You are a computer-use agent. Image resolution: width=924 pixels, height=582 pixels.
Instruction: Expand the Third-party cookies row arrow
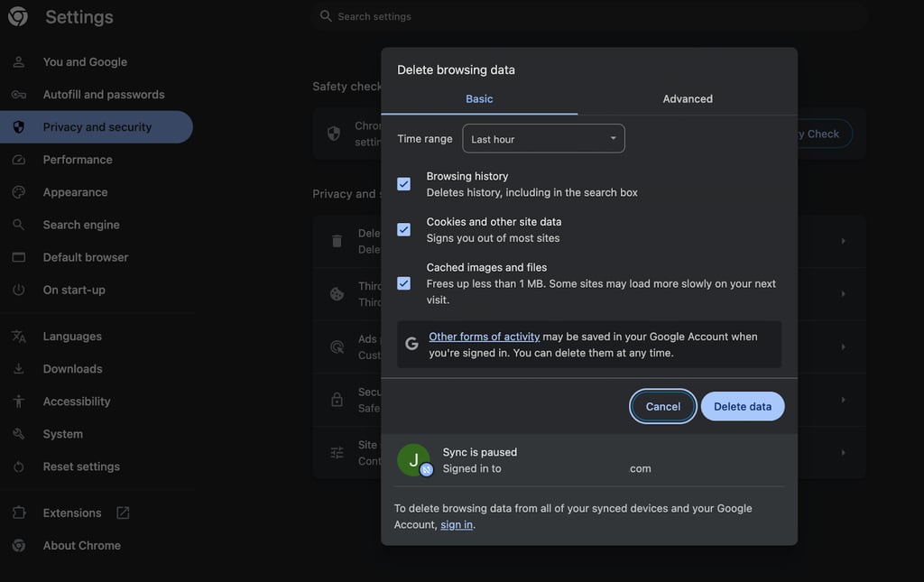pyautogui.click(x=844, y=293)
